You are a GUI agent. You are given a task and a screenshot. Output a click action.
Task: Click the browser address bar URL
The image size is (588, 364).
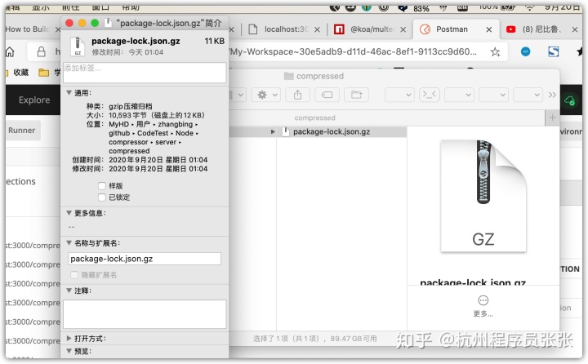coord(354,51)
